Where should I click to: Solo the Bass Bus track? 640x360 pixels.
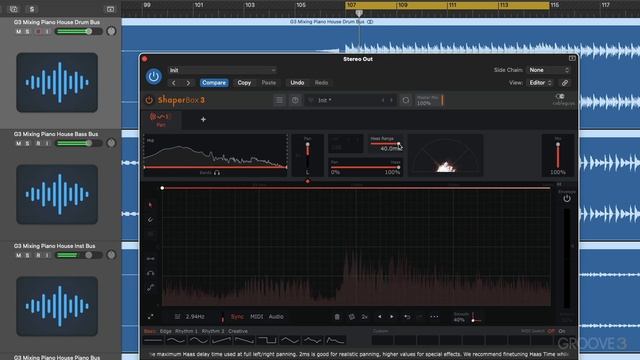[x=28, y=143]
